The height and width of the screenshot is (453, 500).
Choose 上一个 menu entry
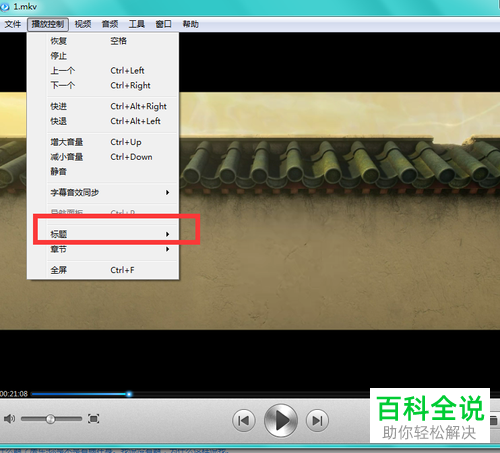103,71
